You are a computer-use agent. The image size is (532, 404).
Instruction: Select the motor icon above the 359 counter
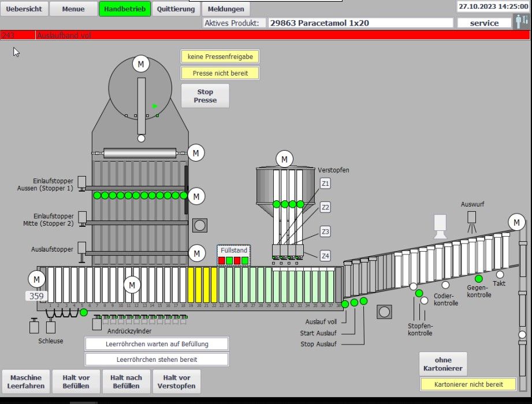(x=36, y=279)
